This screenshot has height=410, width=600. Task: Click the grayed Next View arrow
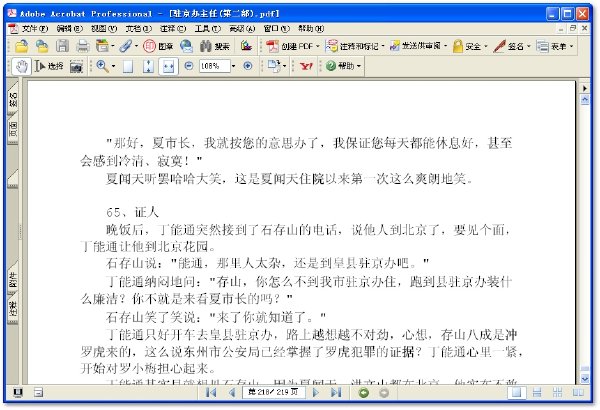pos(384,393)
